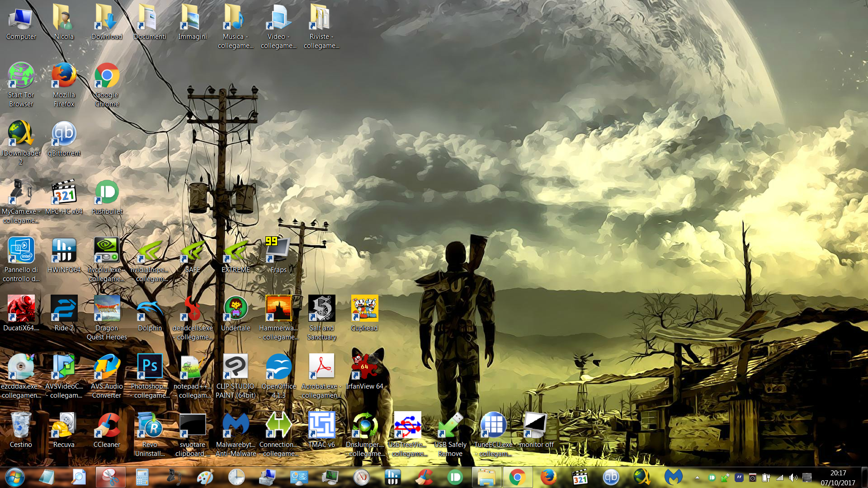This screenshot has width=868, height=488.
Task: Select the EXTREME NVIDIA profile shortcut
Action: (x=236, y=255)
